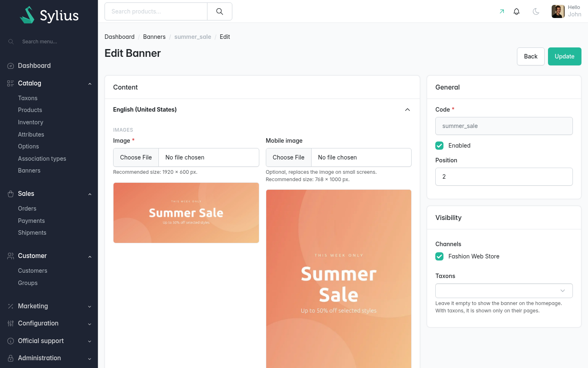Open Banners in the sidebar
The height and width of the screenshot is (368, 588).
tap(29, 171)
